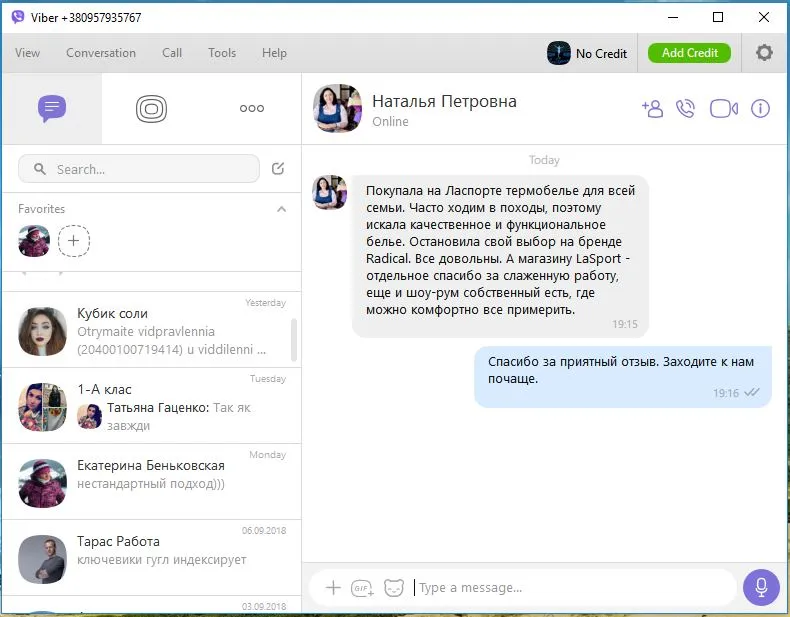Screen dimensions: 790x617
Task: Click the Online status text
Action: click(x=390, y=122)
